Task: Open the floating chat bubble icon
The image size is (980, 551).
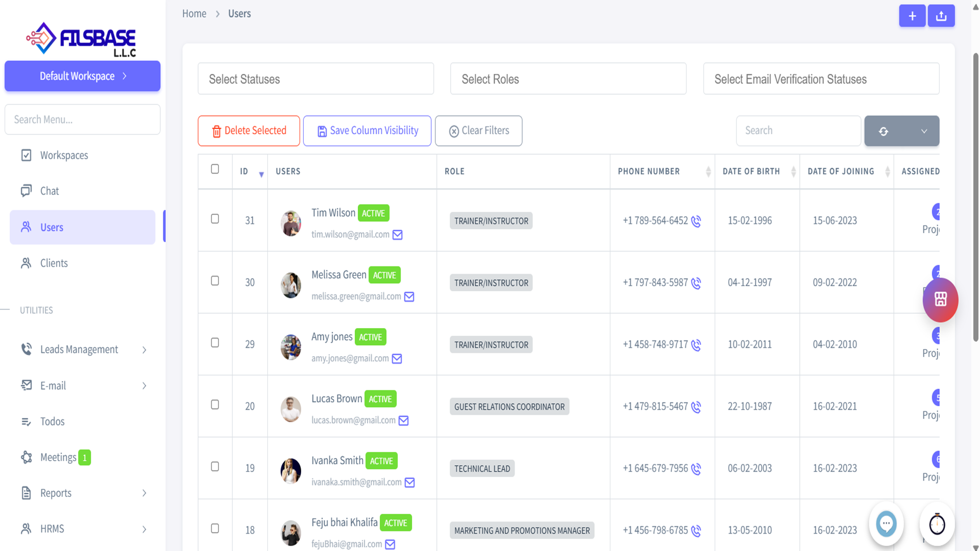Action: click(886, 523)
